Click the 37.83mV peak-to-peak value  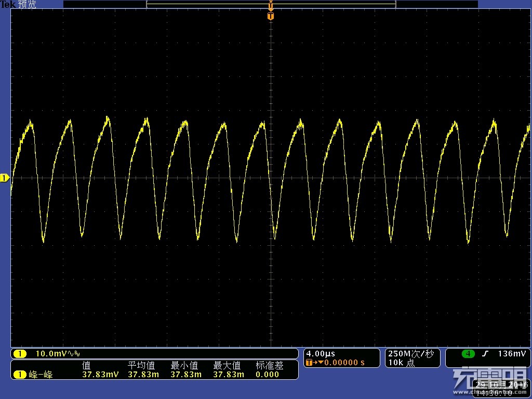(x=101, y=374)
